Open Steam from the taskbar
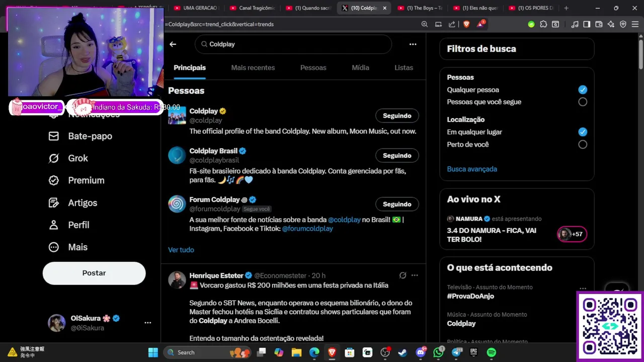This screenshot has height=362, width=644. point(403,352)
